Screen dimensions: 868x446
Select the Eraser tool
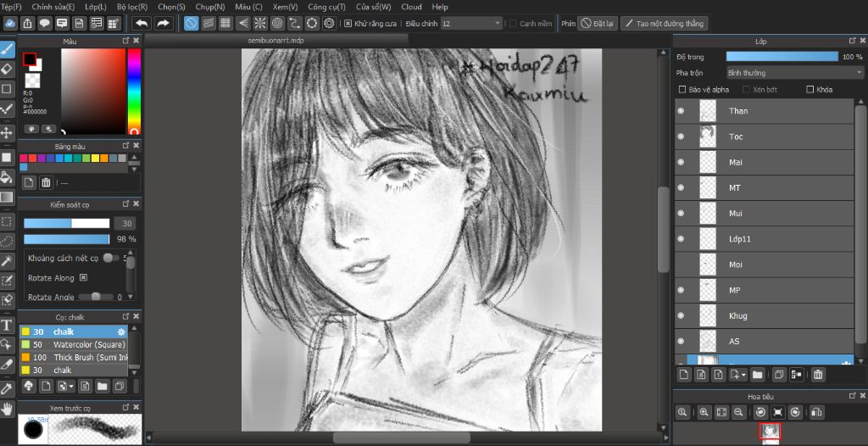(7, 69)
